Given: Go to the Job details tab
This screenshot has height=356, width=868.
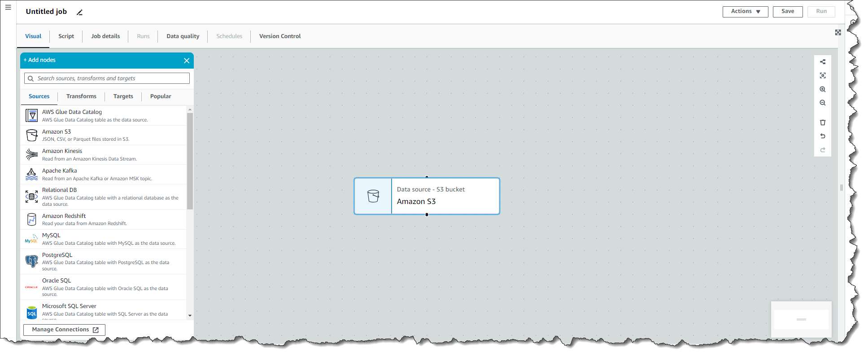Looking at the screenshot, I should [x=105, y=36].
